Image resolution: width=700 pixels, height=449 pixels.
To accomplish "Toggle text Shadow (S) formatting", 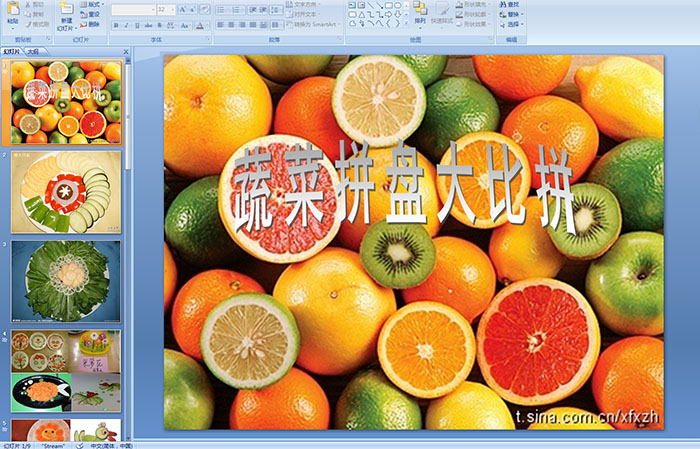I will tap(160, 25).
